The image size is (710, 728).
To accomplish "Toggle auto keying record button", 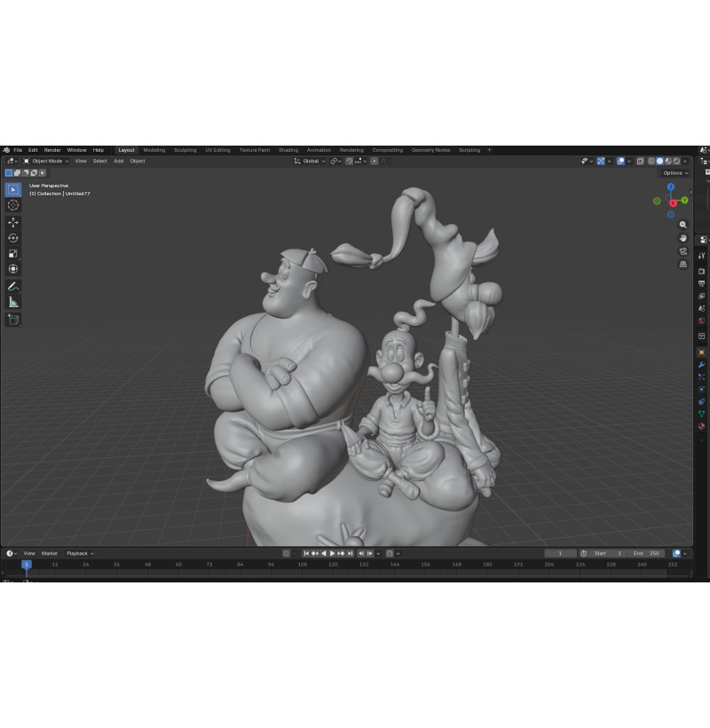I will pyautogui.click(x=287, y=553).
